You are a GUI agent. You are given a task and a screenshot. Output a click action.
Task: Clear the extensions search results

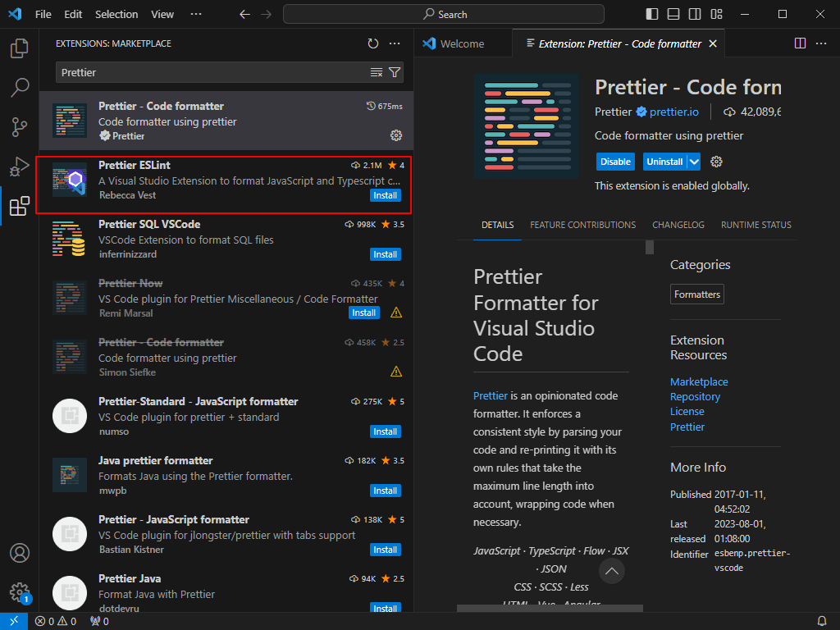click(377, 72)
